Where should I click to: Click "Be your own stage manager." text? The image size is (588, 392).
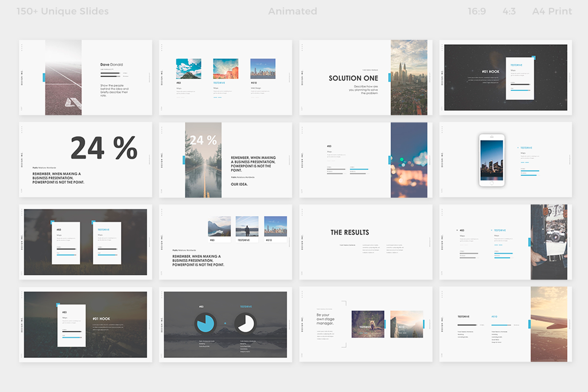click(325, 318)
